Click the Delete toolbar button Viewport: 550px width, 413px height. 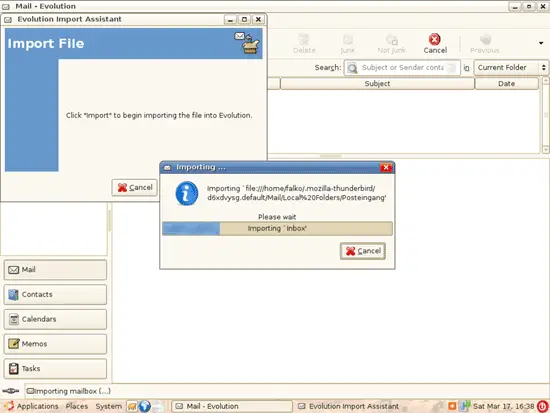304,44
